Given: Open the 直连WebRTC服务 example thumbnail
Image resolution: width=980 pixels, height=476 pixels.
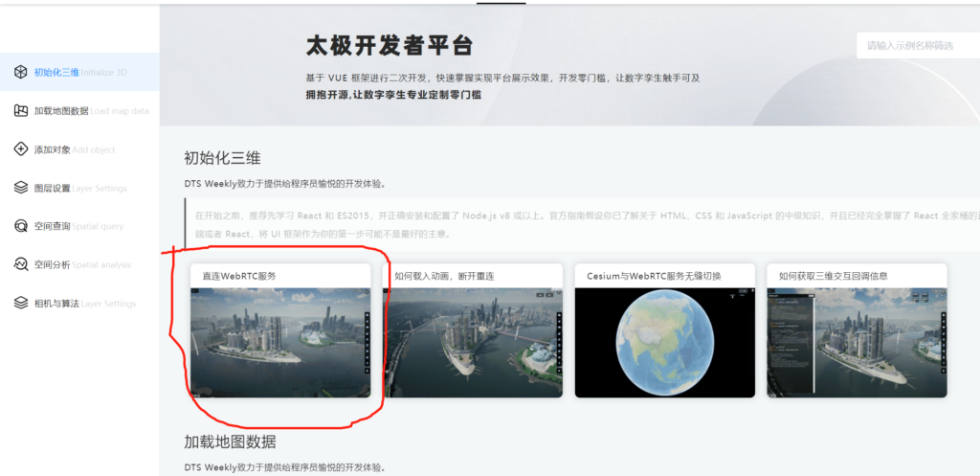Looking at the screenshot, I should click(x=280, y=343).
